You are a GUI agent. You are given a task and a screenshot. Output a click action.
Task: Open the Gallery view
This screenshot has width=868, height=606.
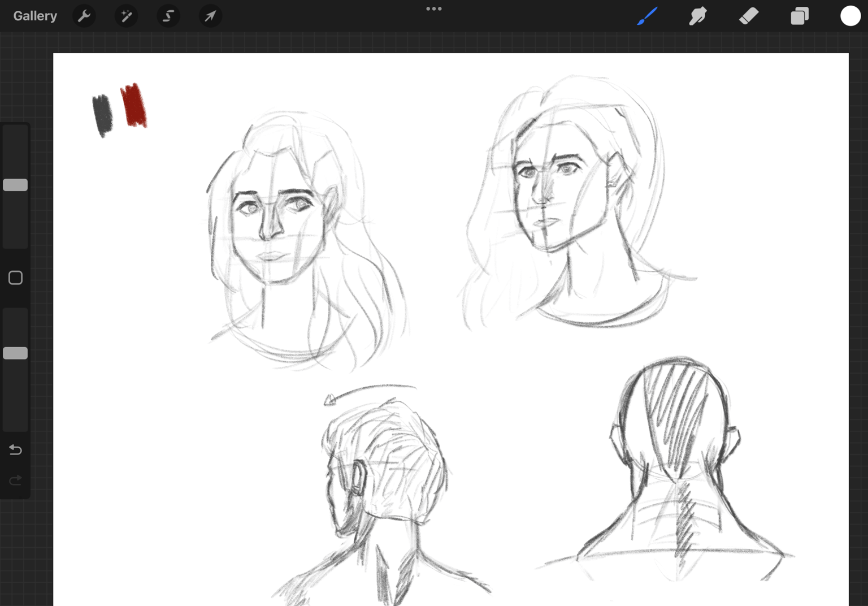[35, 16]
